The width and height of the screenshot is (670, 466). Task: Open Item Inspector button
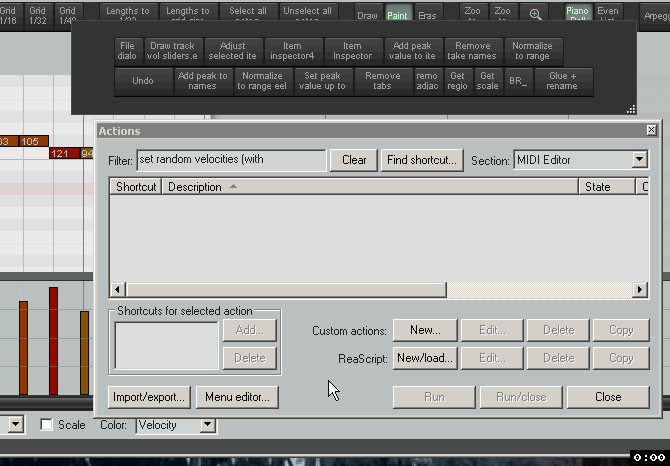coord(352,51)
